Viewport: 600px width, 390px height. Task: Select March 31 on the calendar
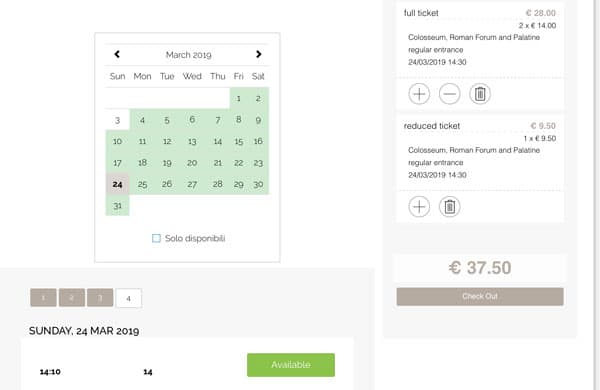coord(117,206)
